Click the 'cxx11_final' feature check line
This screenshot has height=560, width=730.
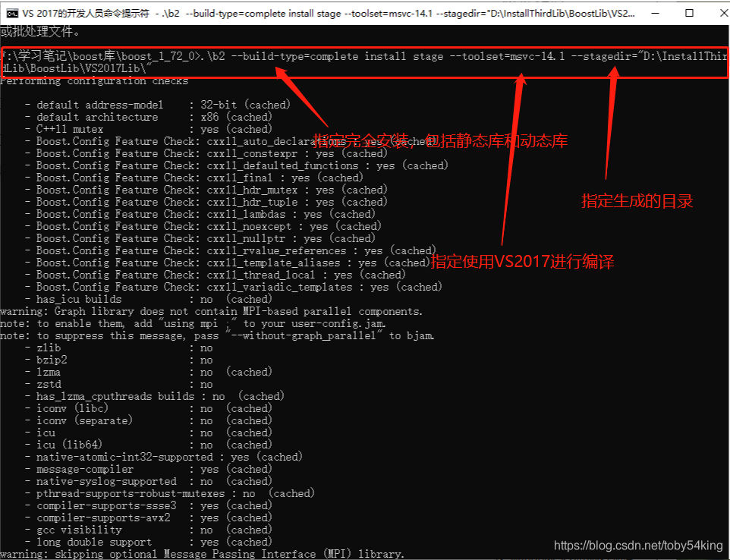click(x=194, y=178)
